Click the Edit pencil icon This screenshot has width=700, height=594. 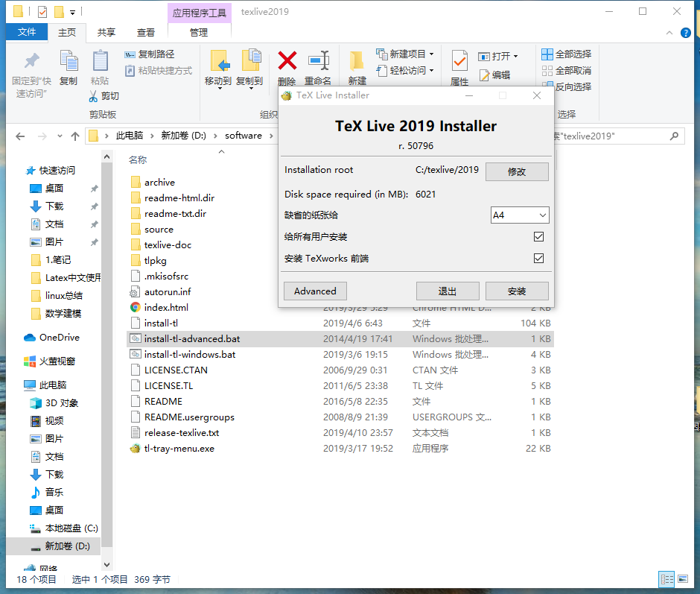(484, 75)
